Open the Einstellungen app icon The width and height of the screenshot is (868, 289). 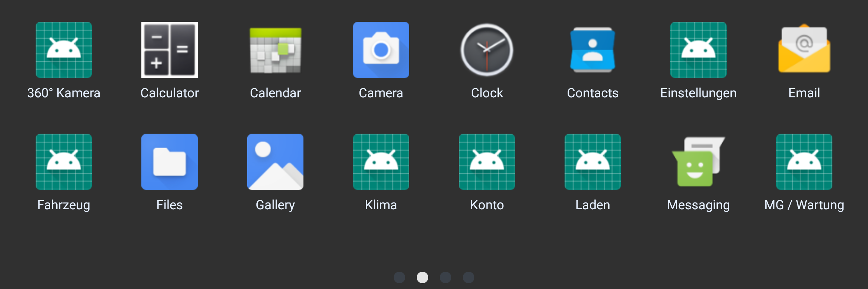pos(698,50)
